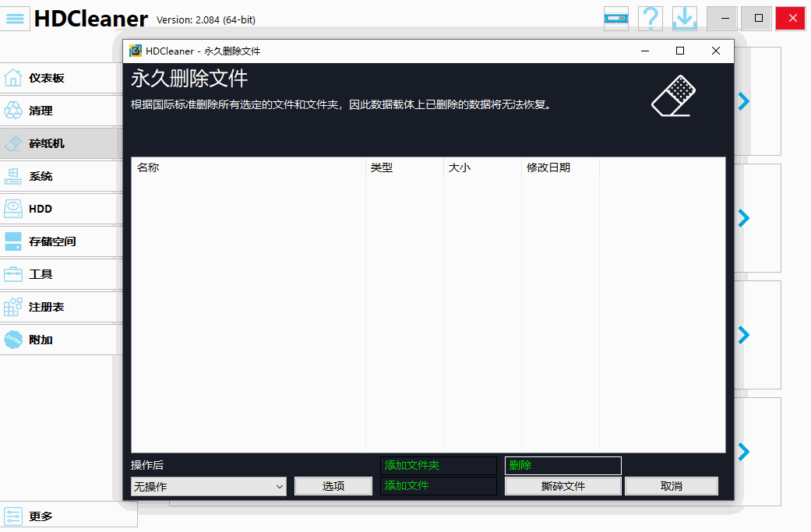Minimize the main HDCleaner window
The image size is (811, 532).
click(722, 19)
